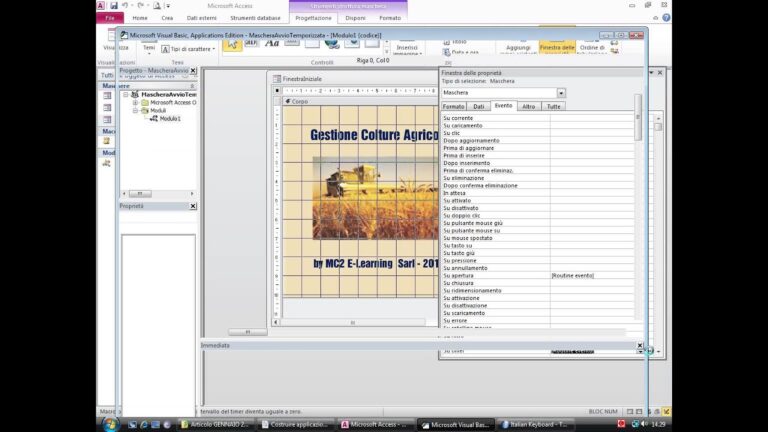The height and width of the screenshot is (432, 768).
Task: Select the Progettazione ribbon tab
Action: coord(313,18)
